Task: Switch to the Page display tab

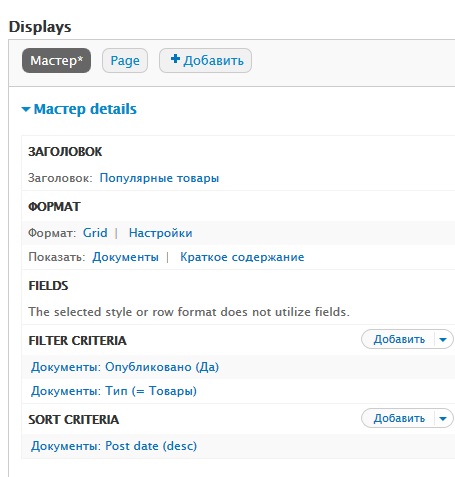Action: [x=125, y=60]
